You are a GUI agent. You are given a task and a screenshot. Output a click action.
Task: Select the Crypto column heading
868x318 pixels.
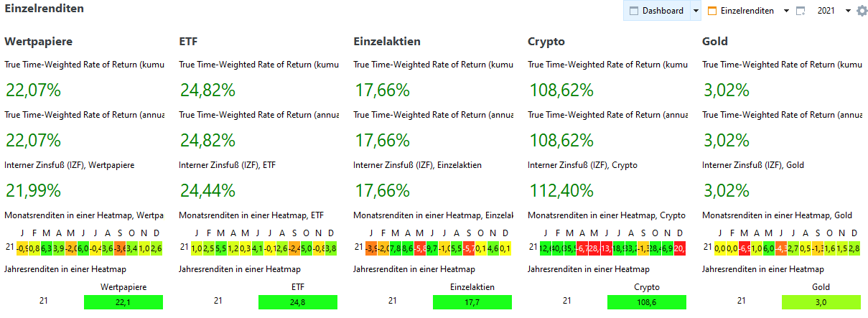546,42
